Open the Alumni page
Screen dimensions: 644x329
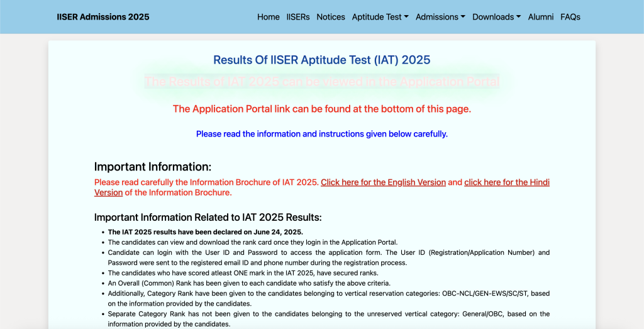(540, 17)
